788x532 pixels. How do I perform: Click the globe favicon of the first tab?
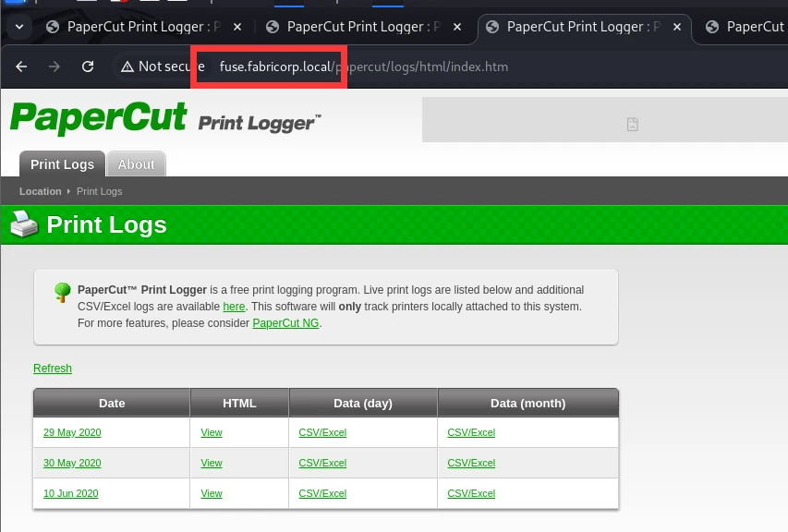(x=53, y=27)
